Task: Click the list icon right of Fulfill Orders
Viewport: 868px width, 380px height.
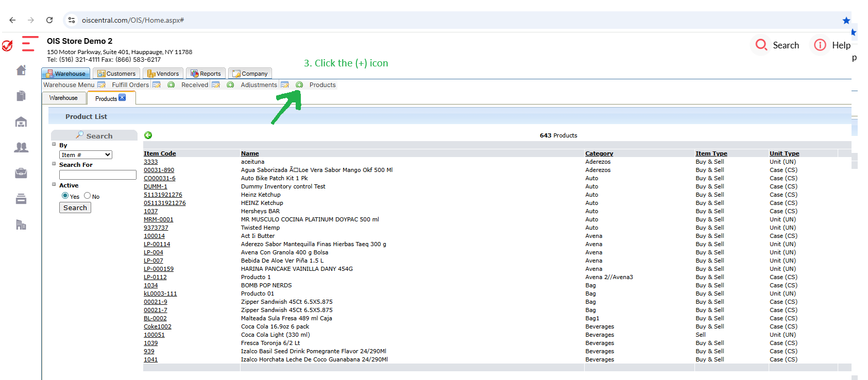Action: click(156, 85)
